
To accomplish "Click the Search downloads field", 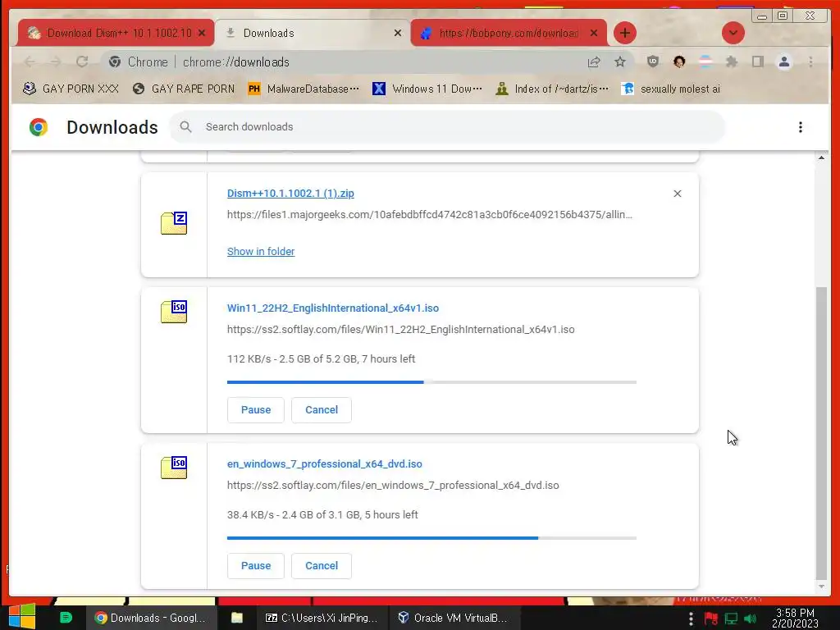I will (447, 127).
